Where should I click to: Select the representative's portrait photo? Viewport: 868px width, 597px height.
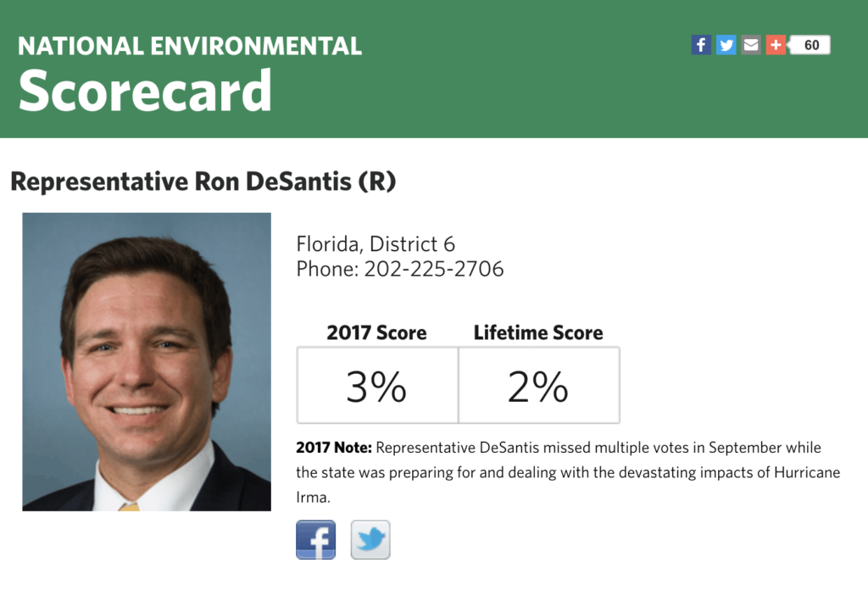147,361
